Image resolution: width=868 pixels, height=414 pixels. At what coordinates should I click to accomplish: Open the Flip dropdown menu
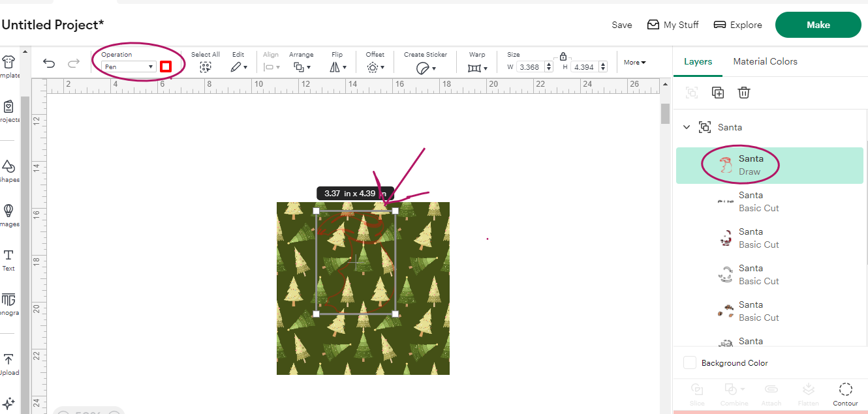tap(337, 67)
